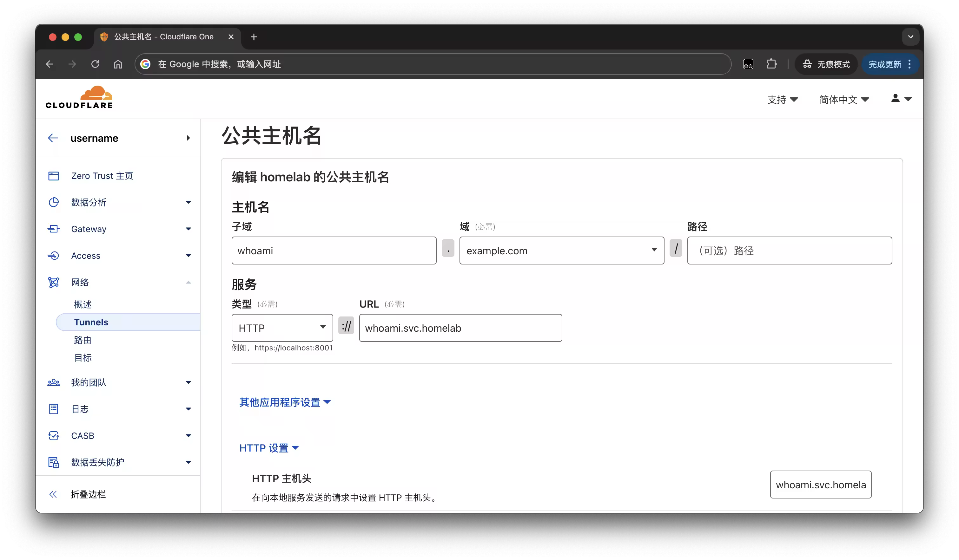The width and height of the screenshot is (959, 560).
Task: Expand the 我的团队 menu arrow
Action: [188, 382]
